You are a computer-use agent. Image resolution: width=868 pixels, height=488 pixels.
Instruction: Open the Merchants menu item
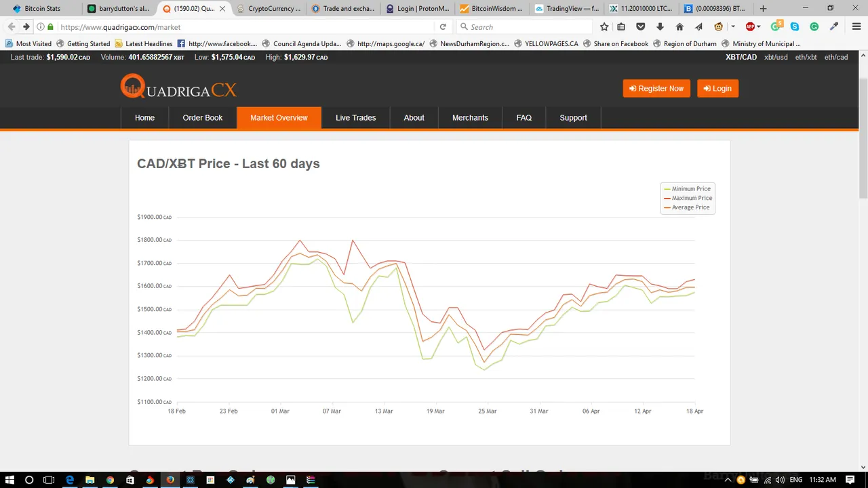point(470,118)
